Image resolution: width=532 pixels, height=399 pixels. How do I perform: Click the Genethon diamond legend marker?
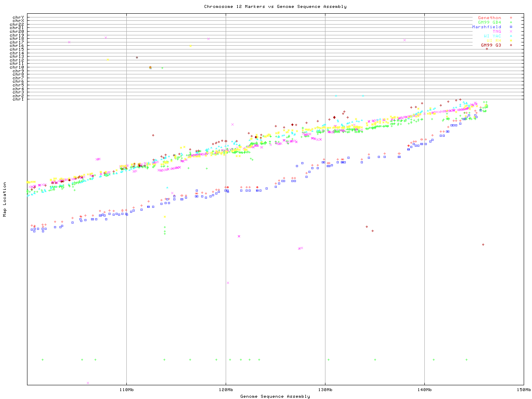point(511,18)
